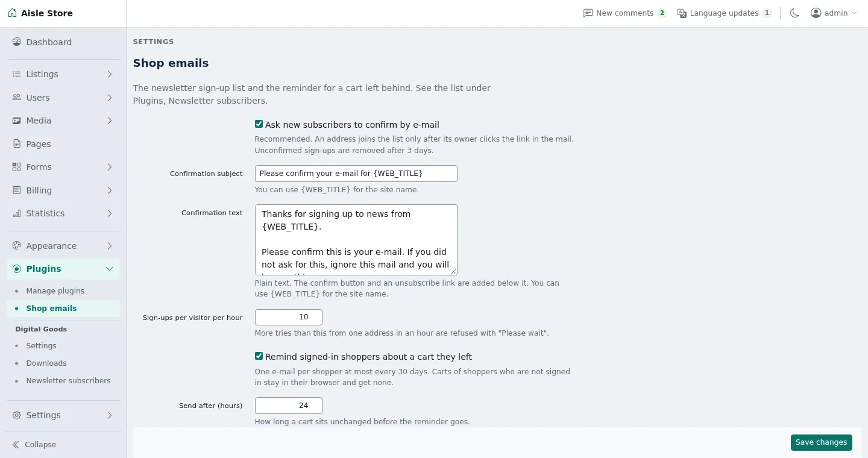
Task: Click the Forms grid icon
Action: (x=17, y=167)
